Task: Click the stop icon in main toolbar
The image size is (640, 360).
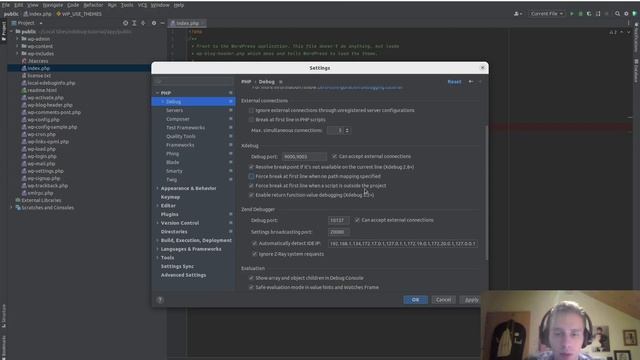Action: coord(607,13)
